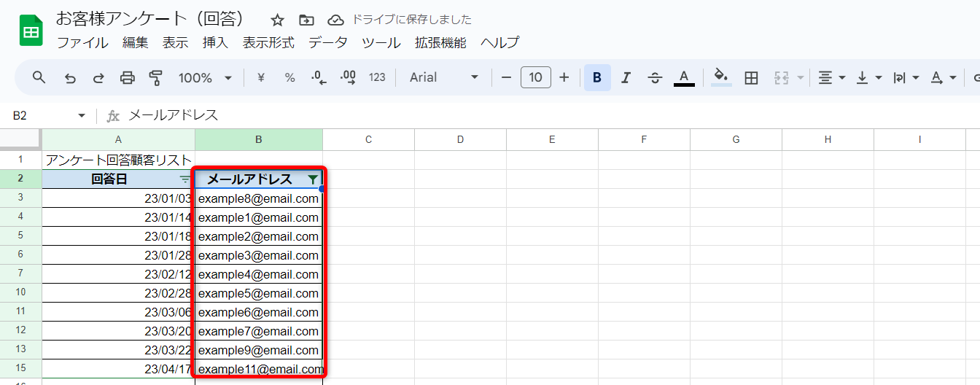The height and width of the screenshot is (385, 980).
Task: Click the font size input field
Action: 535,77
